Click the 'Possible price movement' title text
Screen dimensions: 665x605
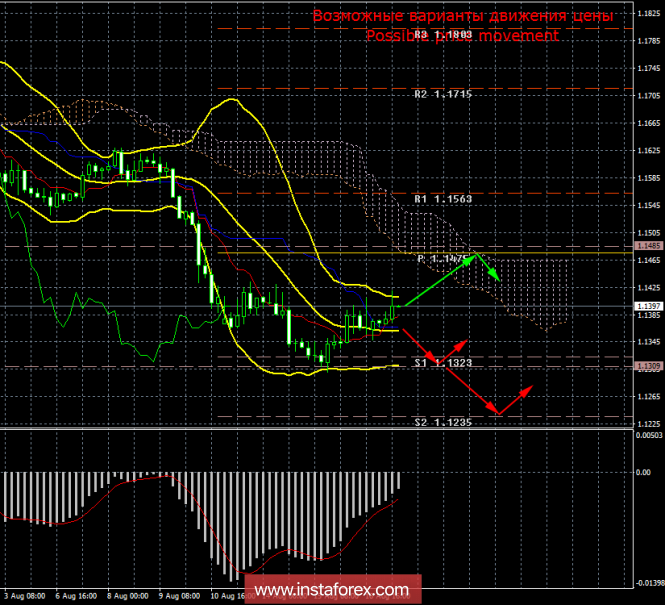[x=462, y=36]
